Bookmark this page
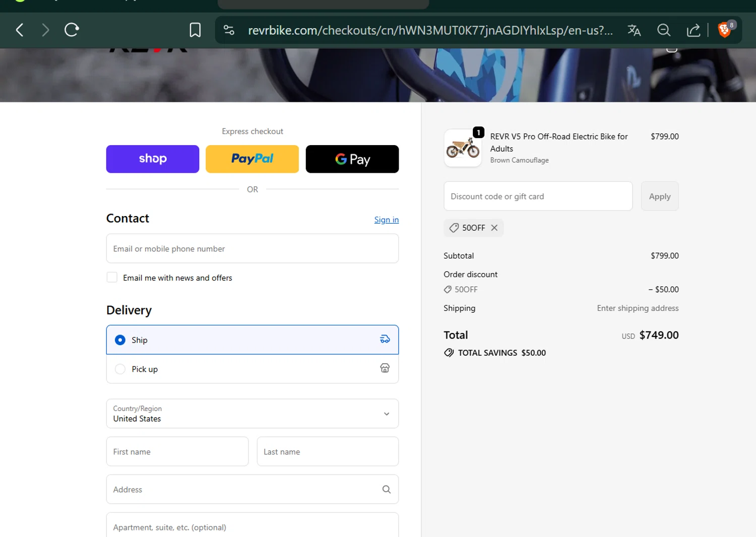This screenshot has height=537, width=756. (x=195, y=30)
